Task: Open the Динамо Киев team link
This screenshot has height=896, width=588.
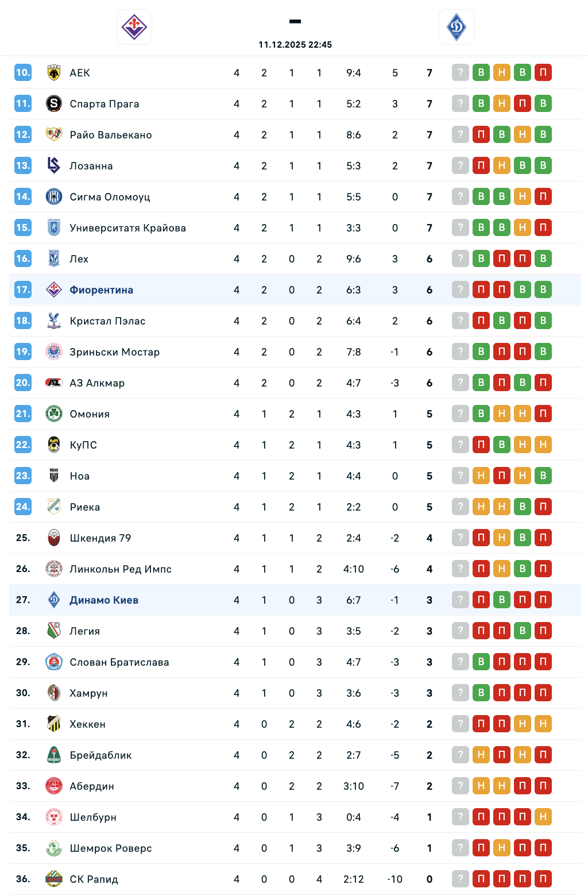Action: 104,600
